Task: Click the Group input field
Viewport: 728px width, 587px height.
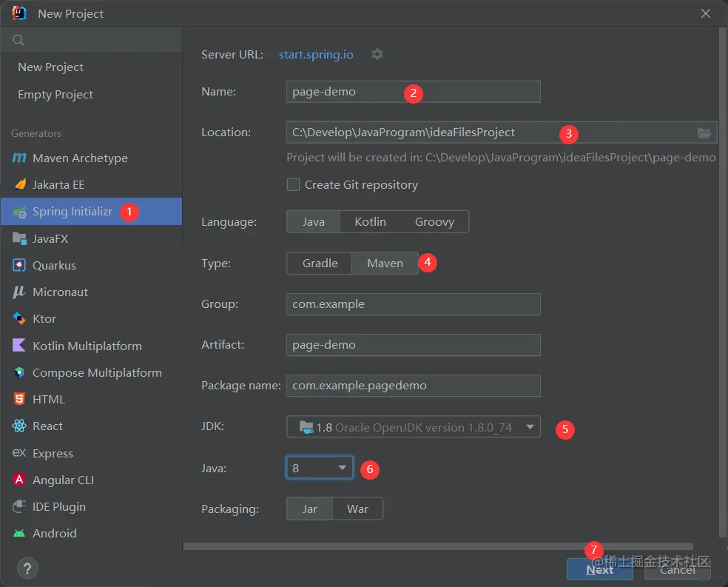Action: coord(414,304)
